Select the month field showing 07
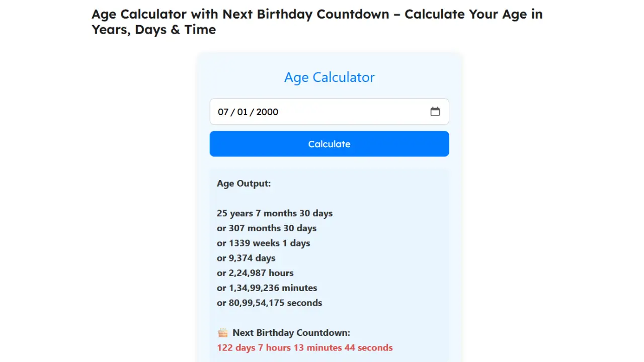Image resolution: width=644 pixels, height=362 pixels. 223,112
